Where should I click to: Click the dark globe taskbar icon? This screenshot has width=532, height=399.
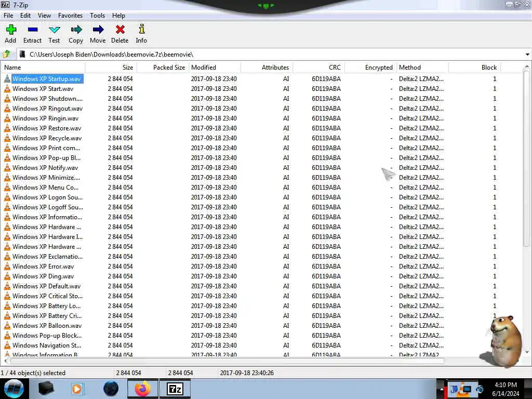coord(111,389)
